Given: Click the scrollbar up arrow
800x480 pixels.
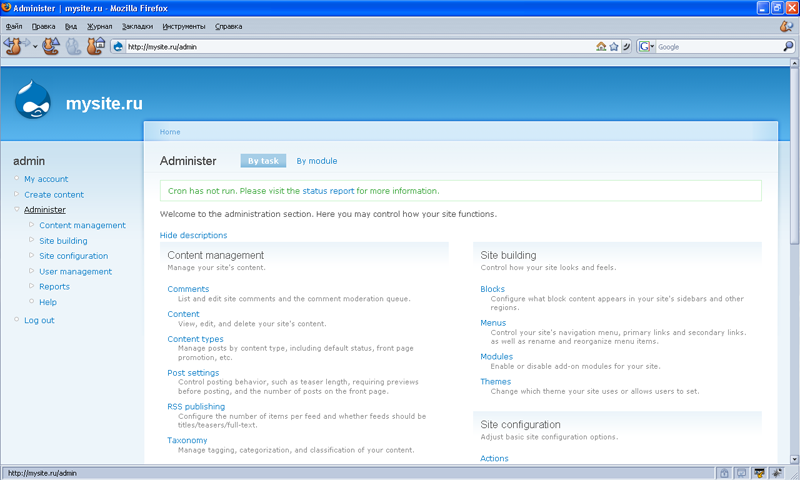Looking at the screenshot, I should 794,63.
